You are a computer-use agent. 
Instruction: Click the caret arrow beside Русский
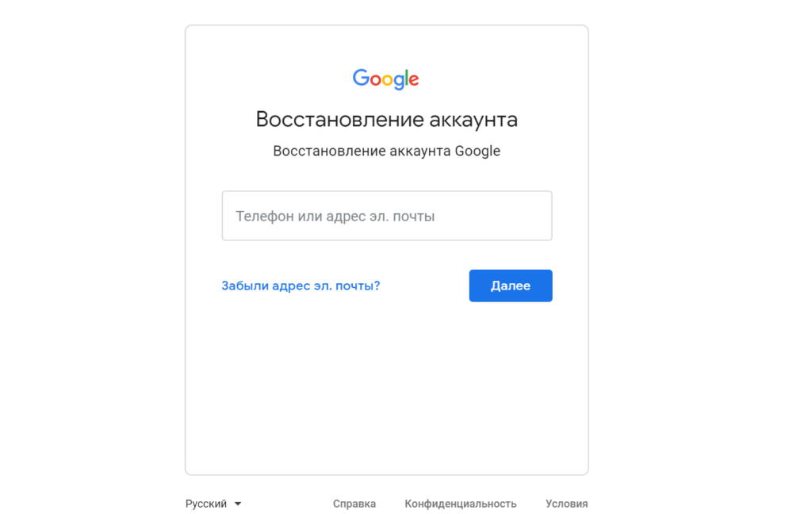coord(238,504)
